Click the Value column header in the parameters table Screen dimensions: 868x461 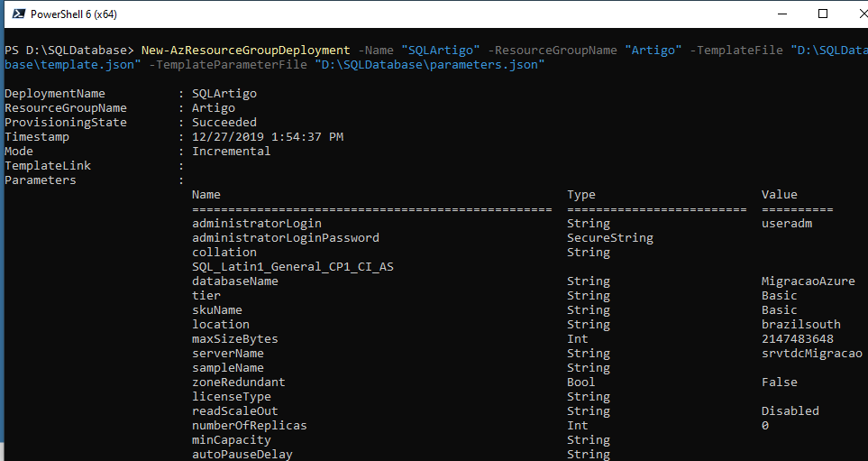coord(779,195)
